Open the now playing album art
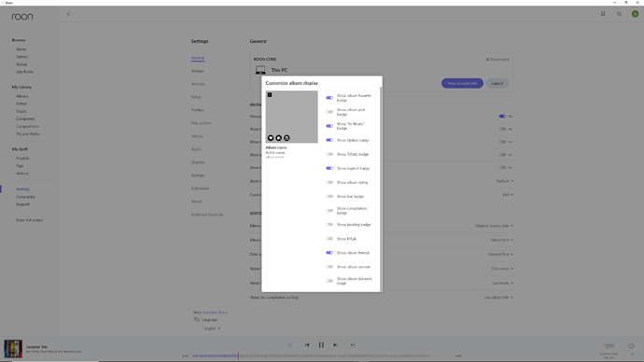644x362 pixels. point(13,349)
